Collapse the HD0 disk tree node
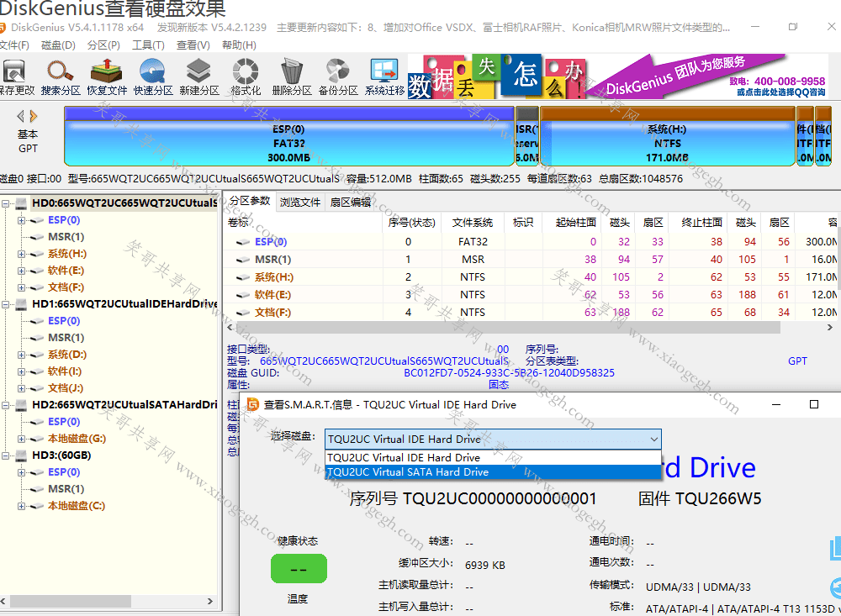This screenshot has height=616, width=841. tap(5, 203)
